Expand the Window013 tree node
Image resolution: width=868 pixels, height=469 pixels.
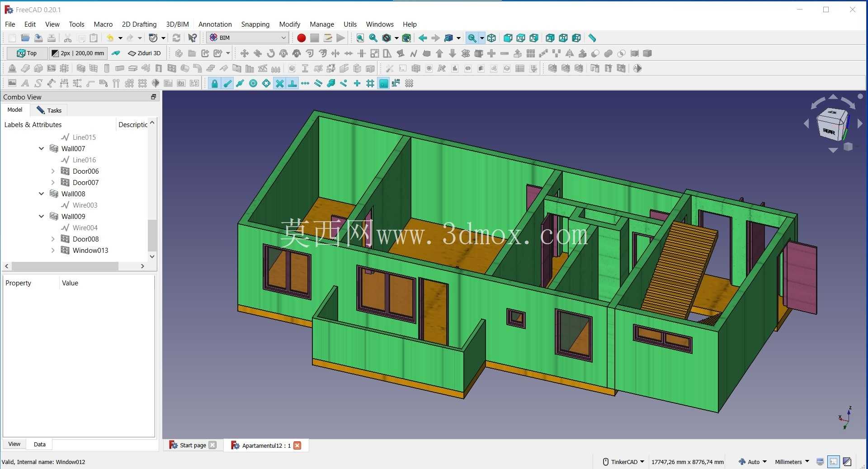pos(52,250)
